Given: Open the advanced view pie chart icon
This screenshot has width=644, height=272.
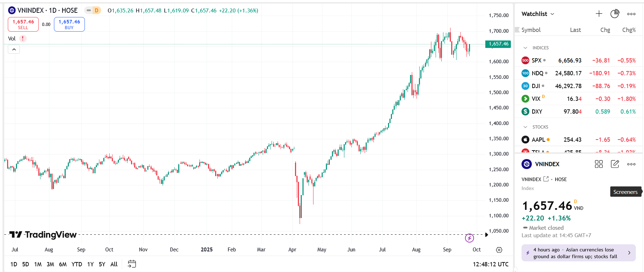Looking at the screenshot, I should (615, 14).
